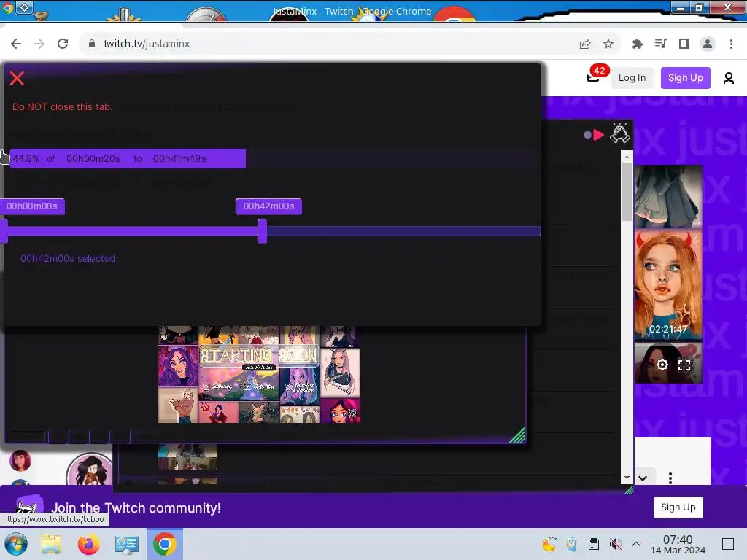Image resolution: width=747 pixels, height=560 pixels.
Task: Click the clipboard tray icon
Action: 594,544
